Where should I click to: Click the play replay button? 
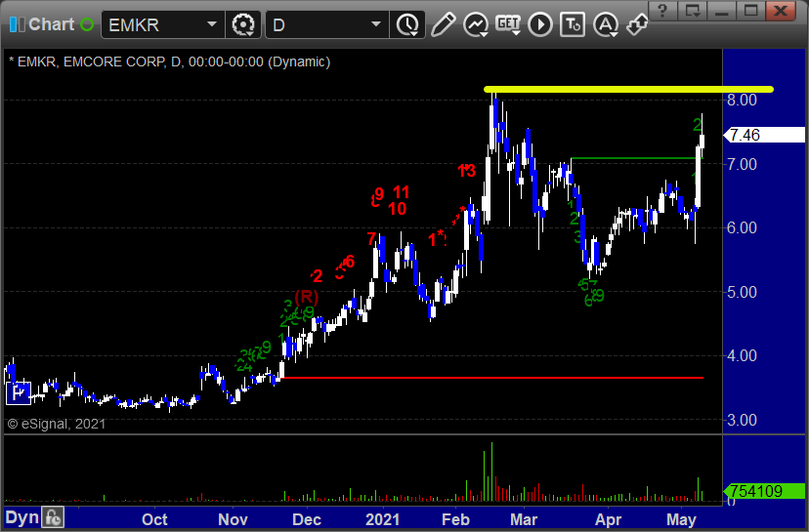pyautogui.click(x=540, y=24)
